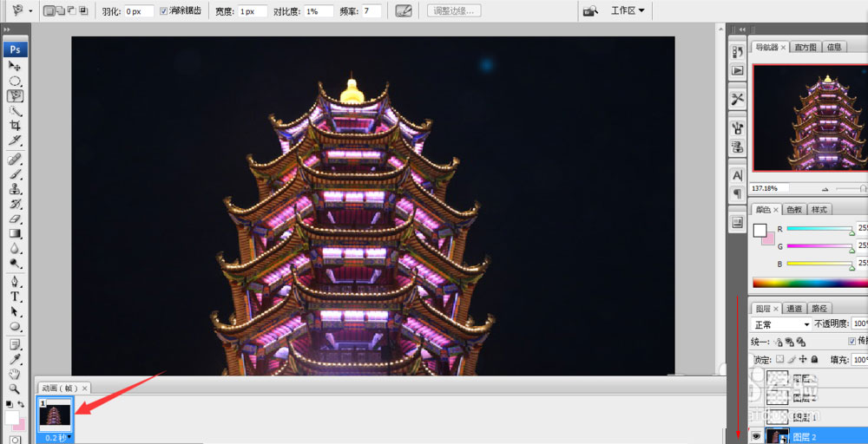Click the 调整边缘 button
This screenshot has height=444, width=868.
pos(454,10)
